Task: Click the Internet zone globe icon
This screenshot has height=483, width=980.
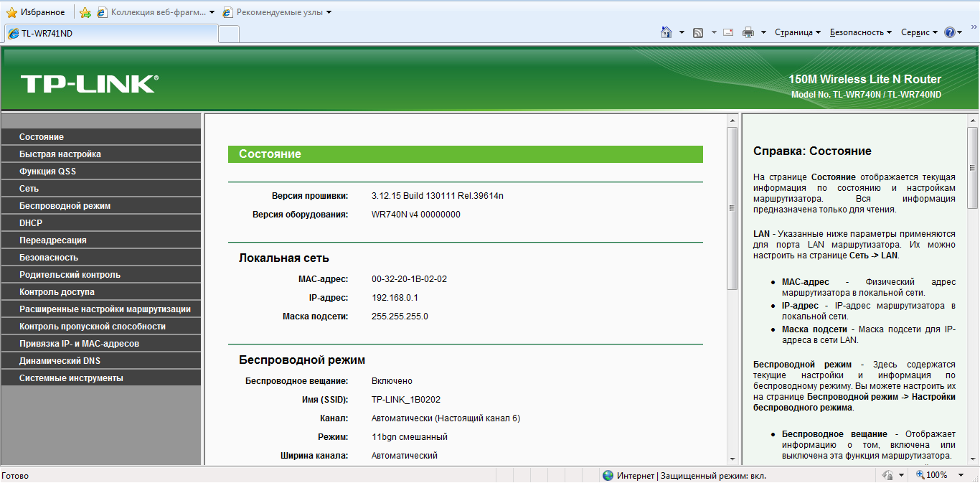Action: click(608, 475)
